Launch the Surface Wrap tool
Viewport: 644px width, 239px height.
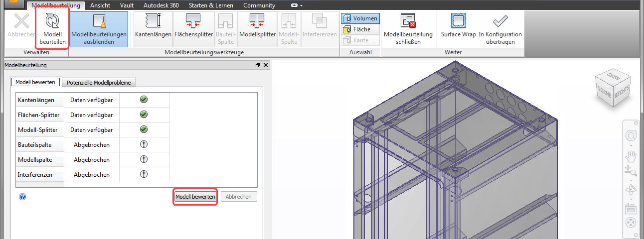[459, 29]
